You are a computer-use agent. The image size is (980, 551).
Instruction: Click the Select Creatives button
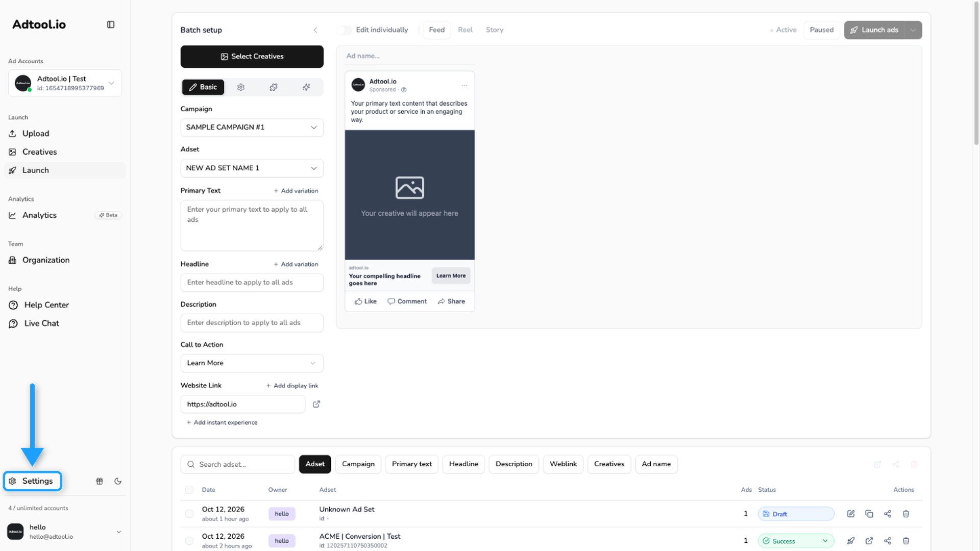(252, 57)
